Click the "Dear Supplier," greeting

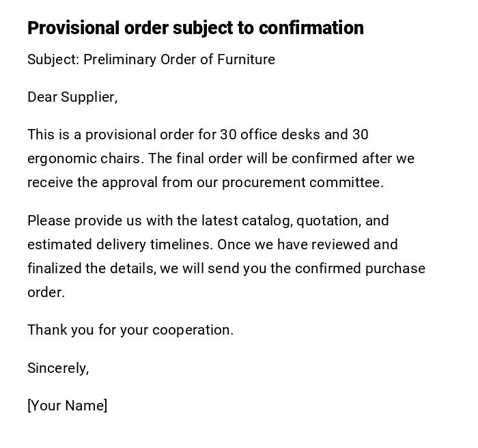coord(72,97)
